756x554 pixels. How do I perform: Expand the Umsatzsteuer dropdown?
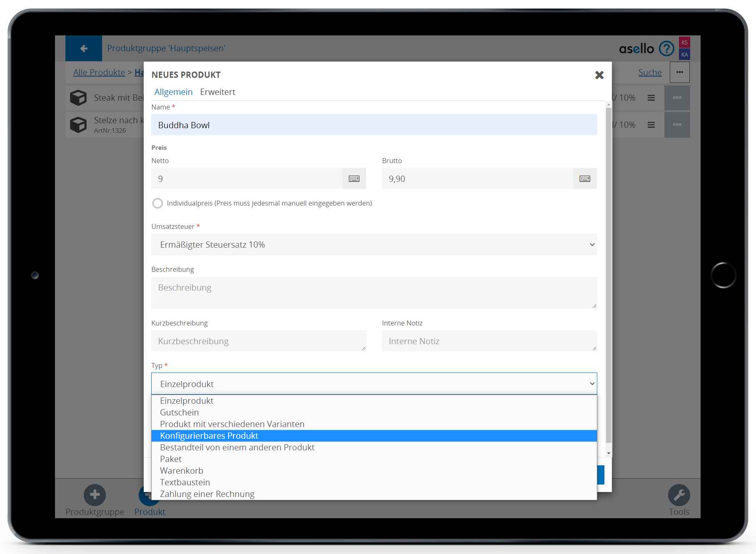(374, 245)
